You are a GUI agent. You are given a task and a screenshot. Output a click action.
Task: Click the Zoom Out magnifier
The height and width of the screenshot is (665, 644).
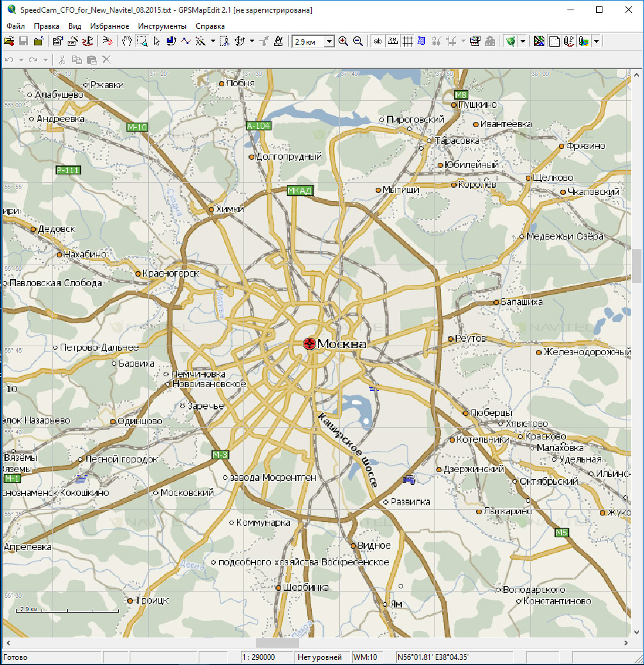pos(358,41)
